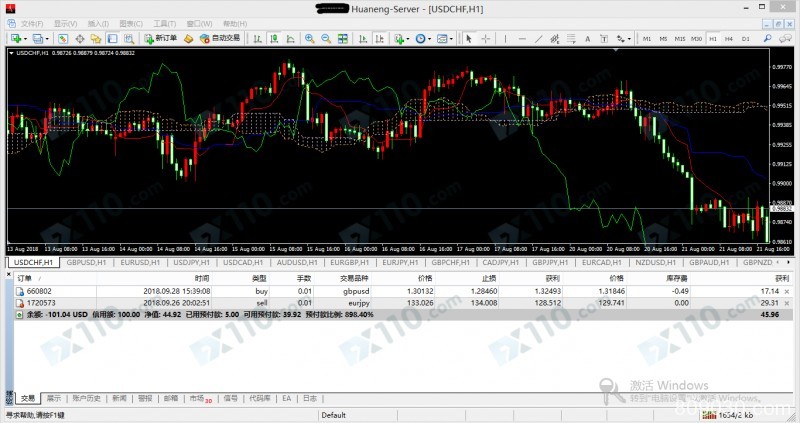
Task: Toggle Chart Shift icon
Action: click(380, 39)
